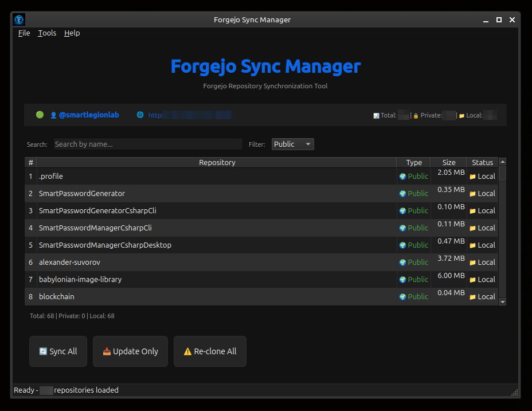Click Local folder icon in SmartPasswordGeneratorCsharpCli row
Screen dimensions: 532x411
click(472, 211)
